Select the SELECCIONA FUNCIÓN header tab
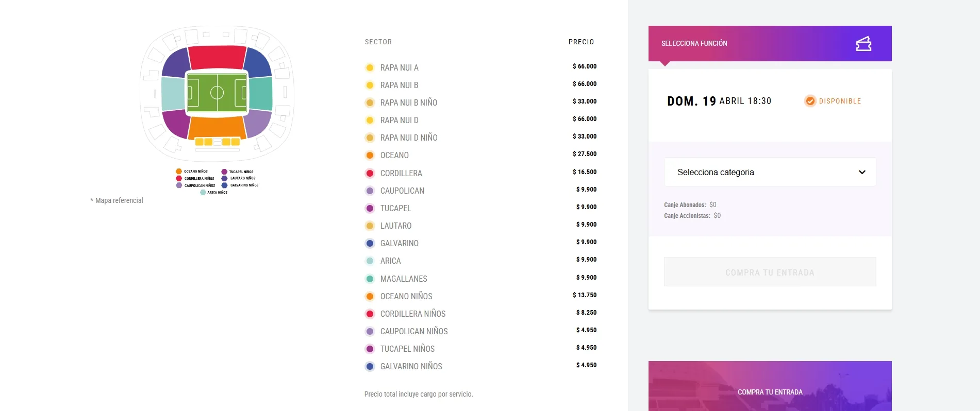Image resolution: width=980 pixels, height=411 pixels. click(770, 44)
